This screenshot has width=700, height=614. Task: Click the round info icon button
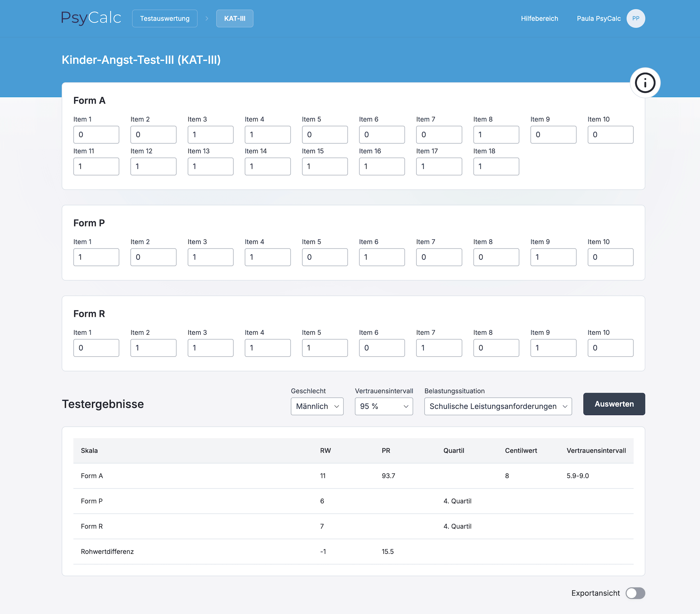click(x=645, y=83)
